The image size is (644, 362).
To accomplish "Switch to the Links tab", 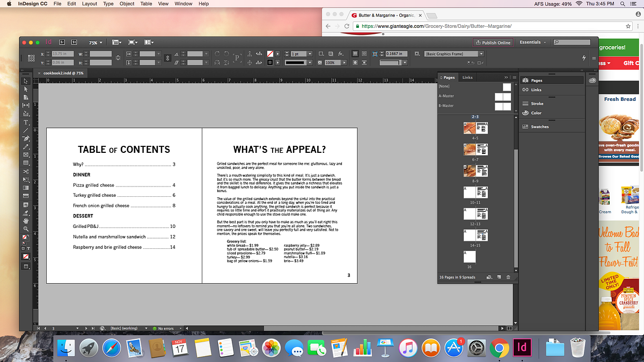I will coord(467,77).
